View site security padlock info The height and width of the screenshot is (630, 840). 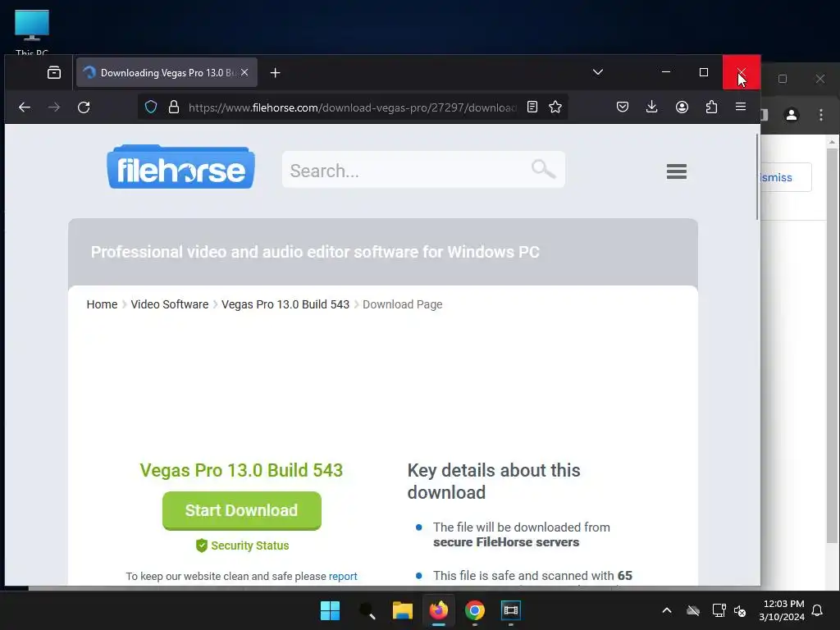pyautogui.click(x=174, y=107)
